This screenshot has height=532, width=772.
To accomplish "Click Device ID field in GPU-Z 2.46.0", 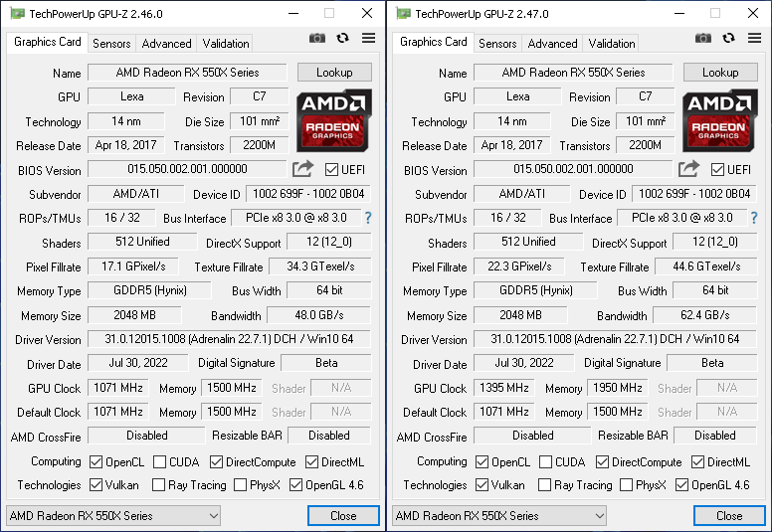I will 308,194.
